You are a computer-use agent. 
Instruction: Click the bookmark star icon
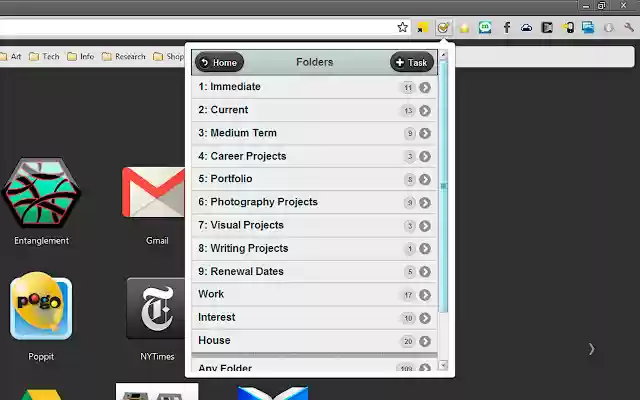pos(402,27)
